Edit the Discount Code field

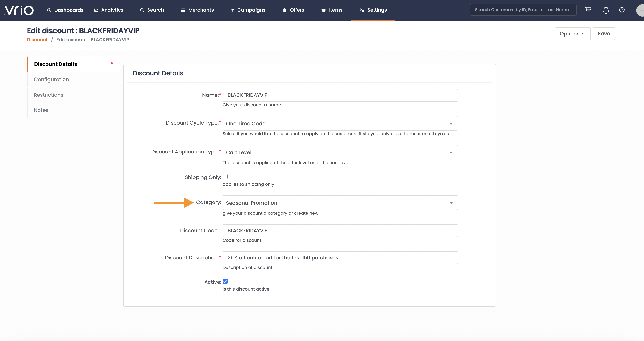tap(340, 231)
